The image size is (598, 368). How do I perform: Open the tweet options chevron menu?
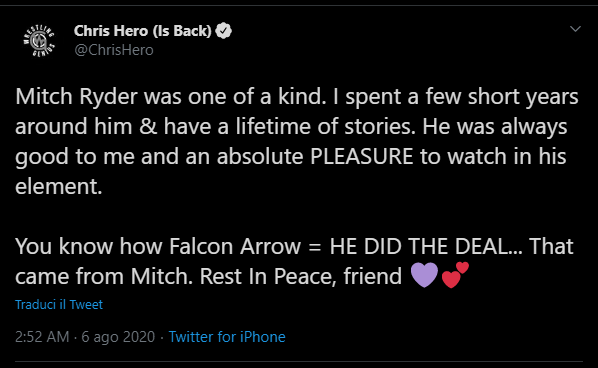click(x=575, y=29)
